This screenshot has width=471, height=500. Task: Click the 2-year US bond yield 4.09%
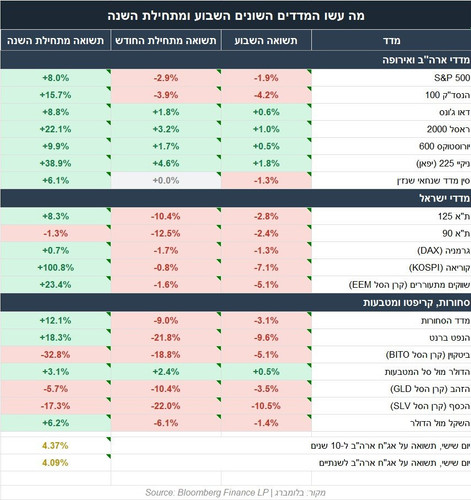point(55,463)
